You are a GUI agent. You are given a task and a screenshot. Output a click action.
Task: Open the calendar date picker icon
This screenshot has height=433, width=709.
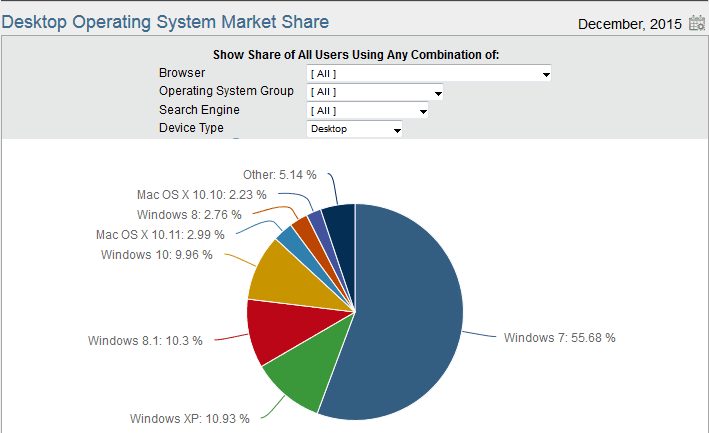[x=696, y=23]
